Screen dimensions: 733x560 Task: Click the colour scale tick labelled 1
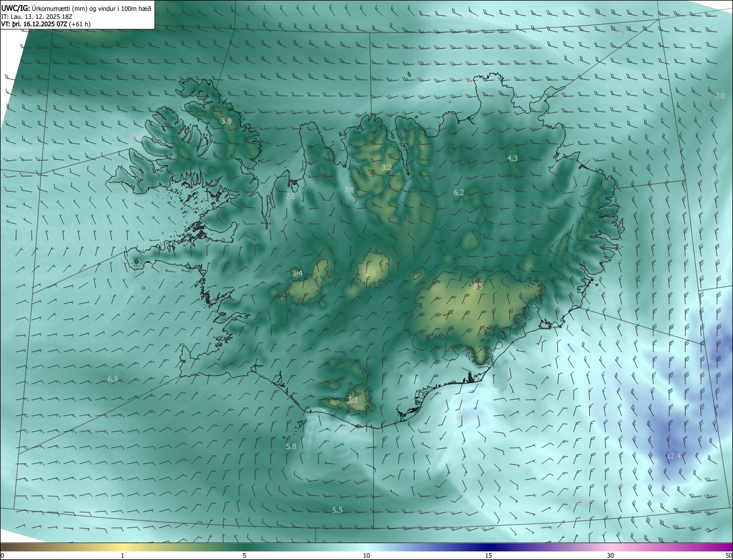click(123, 556)
